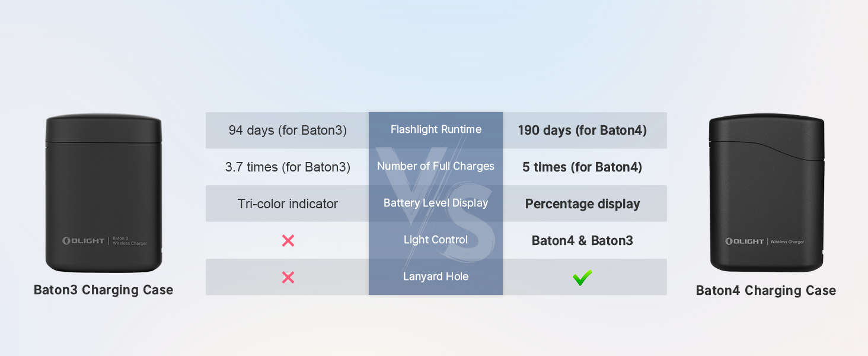This screenshot has height=356, width=868.
Task: Select the Baton4 charging case product image
Action: click(x=766, y=193)
